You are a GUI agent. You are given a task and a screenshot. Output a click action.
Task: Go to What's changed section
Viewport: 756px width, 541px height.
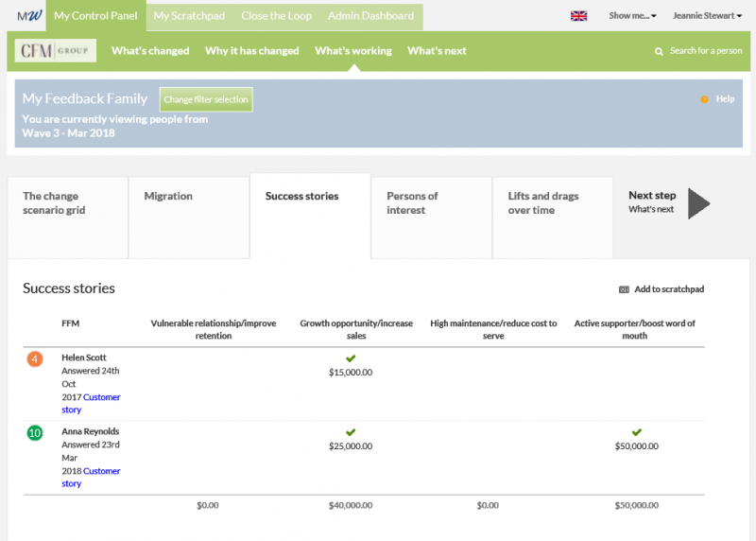(x=150, y=51)
